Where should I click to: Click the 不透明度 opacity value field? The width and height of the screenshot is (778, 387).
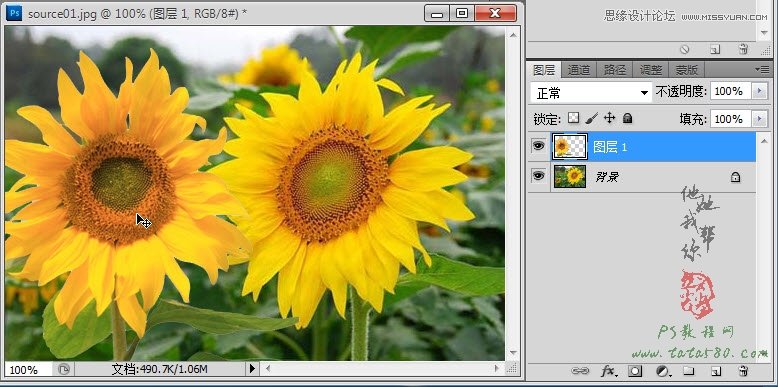(x=730, y=91)
